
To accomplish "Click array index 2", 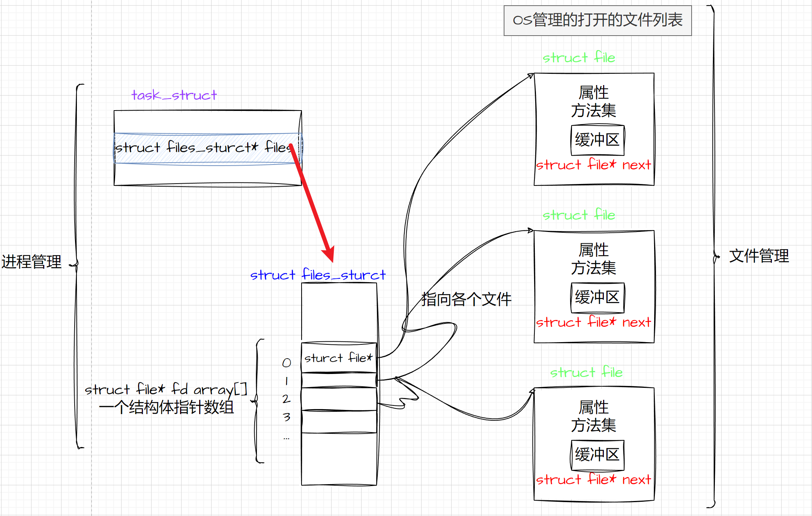I will click(287, 399).
